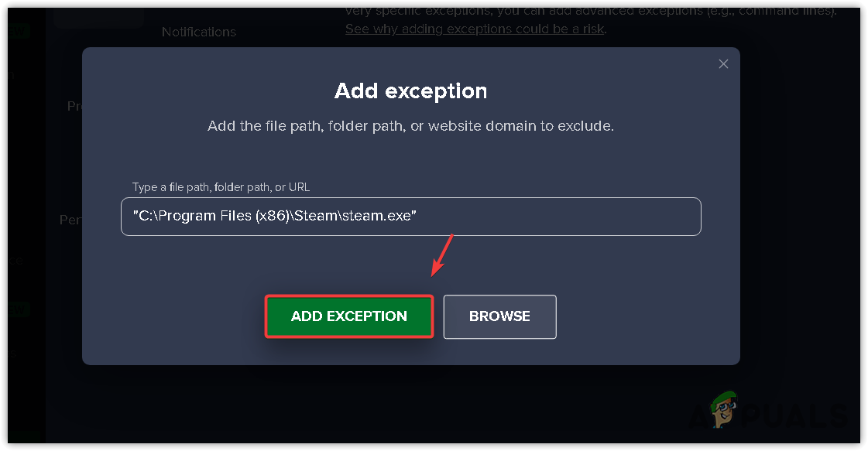The image size is (868, 451).
Task: Select the partially hidden 'Pr' settings item
Action: (74, 106)
